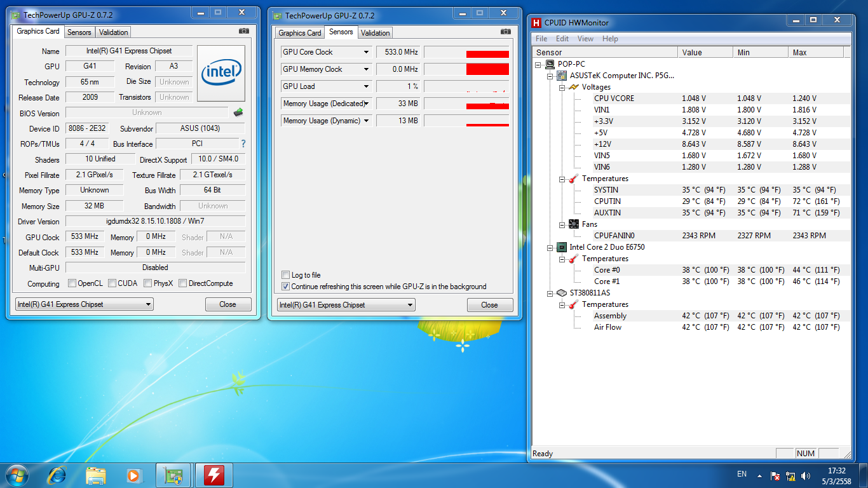This screenshot has width=868, height=488.
Task: Enable the OpenCL checkbox
Action: pyautogui.click(x=71, y=283)
